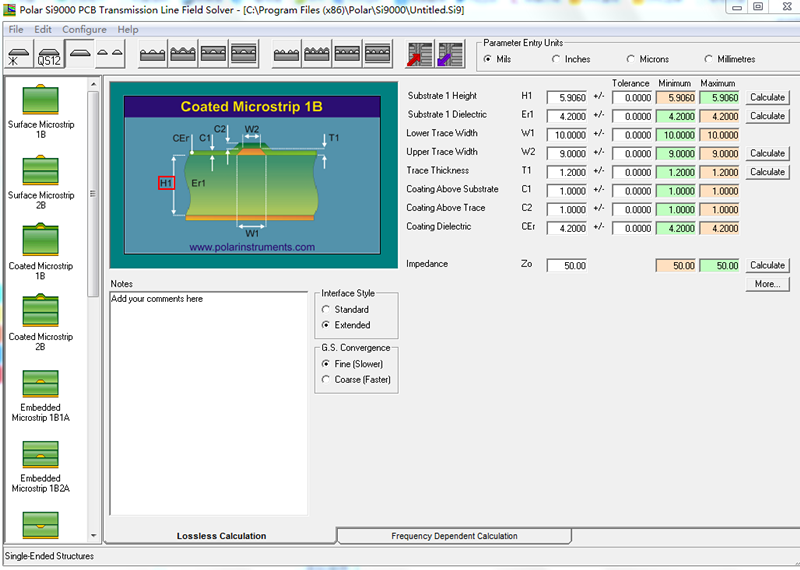Select the differential surface coplanar toolbar icon
Image resolution: width=800 pixels, height=570 pixels.
pyautogui.click(x=286, y=54)
